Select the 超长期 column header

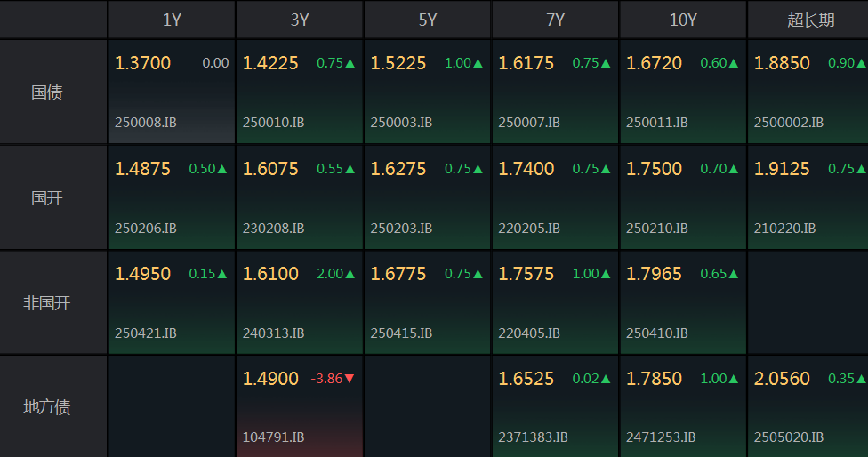(x=810, y=20)
